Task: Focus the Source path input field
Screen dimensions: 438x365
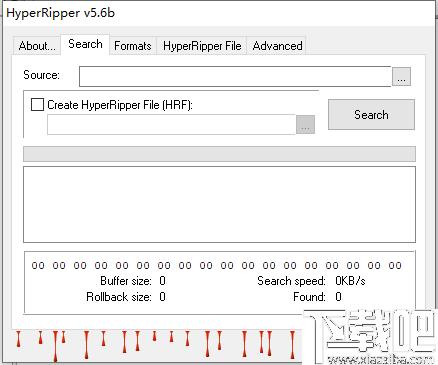Action: (x=235, y=76)
